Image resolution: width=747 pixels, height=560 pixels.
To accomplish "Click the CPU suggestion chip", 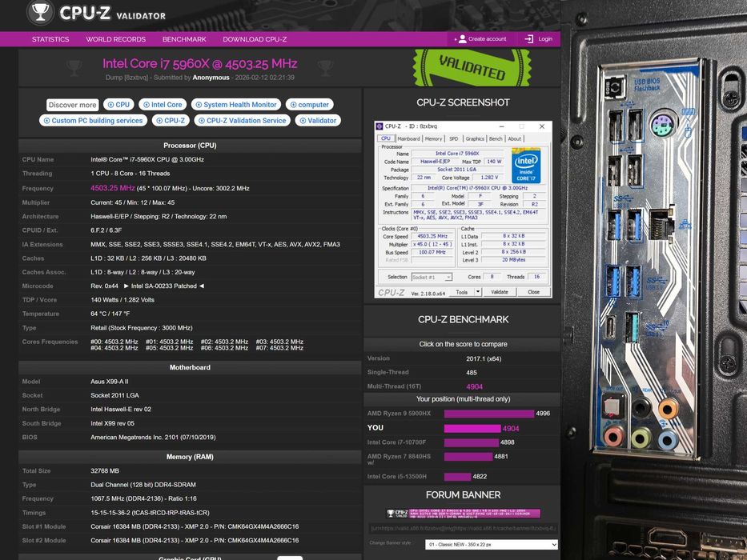I will 118,105.
